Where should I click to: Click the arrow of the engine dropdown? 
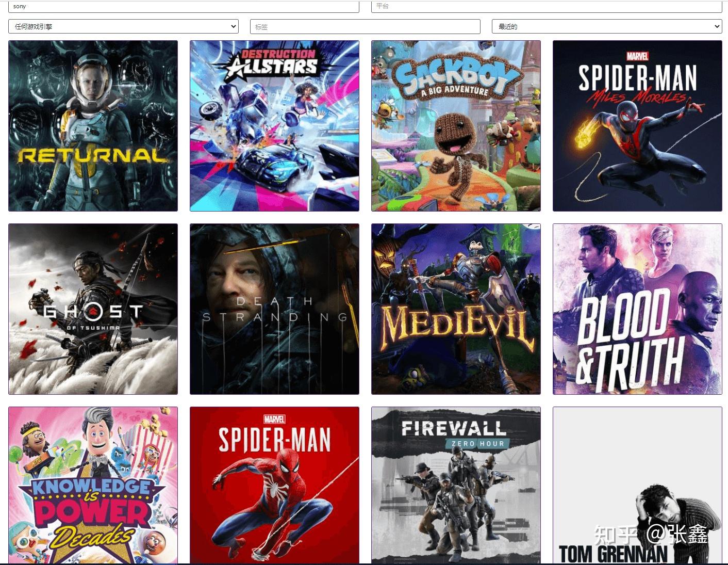coord(233,26)
